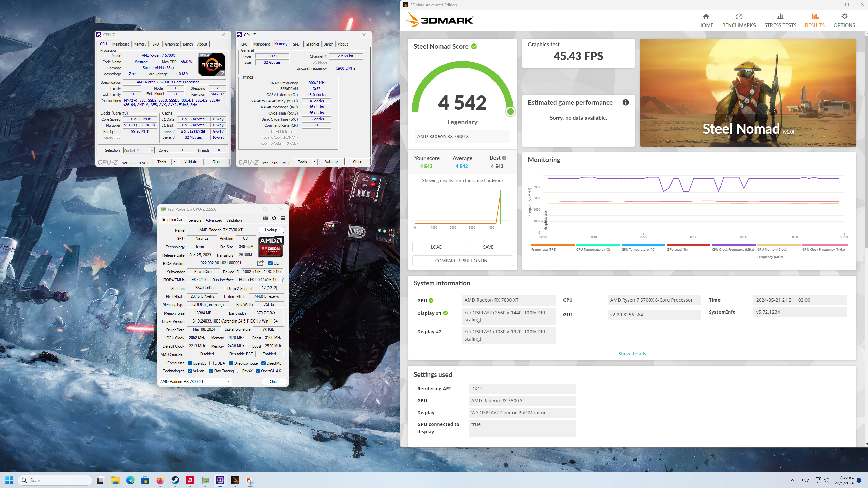868x488 pixels.
Task: Open Windows Start menu
Action: coord(9,480)
